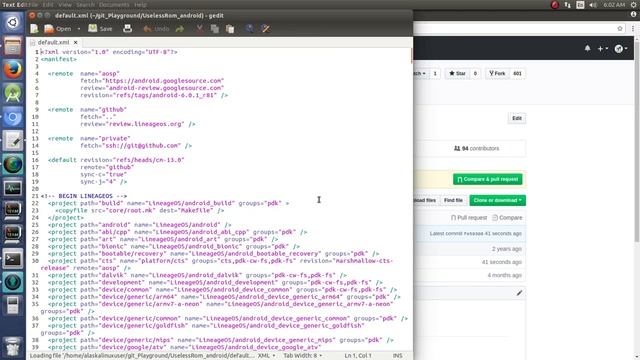Click the Pull request link

point(469,218)
